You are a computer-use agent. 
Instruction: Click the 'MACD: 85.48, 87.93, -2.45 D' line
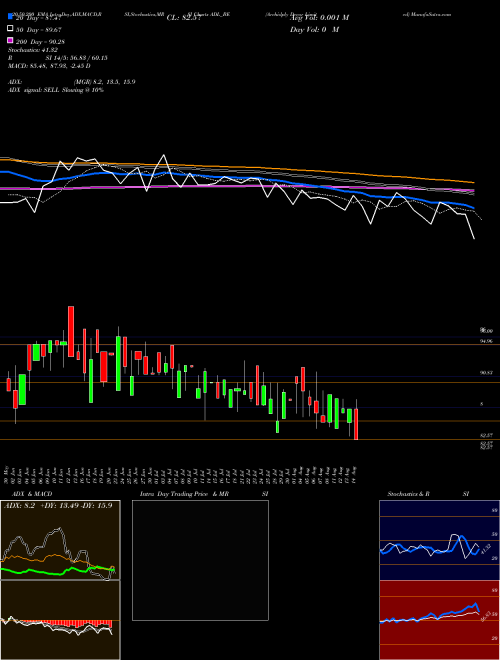click(x=49, y=66)
